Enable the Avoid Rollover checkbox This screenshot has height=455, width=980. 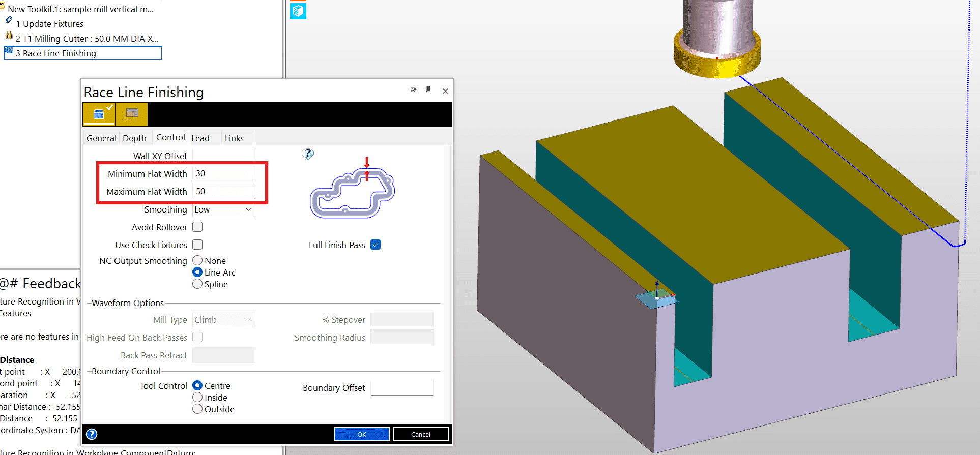point(197,227)
